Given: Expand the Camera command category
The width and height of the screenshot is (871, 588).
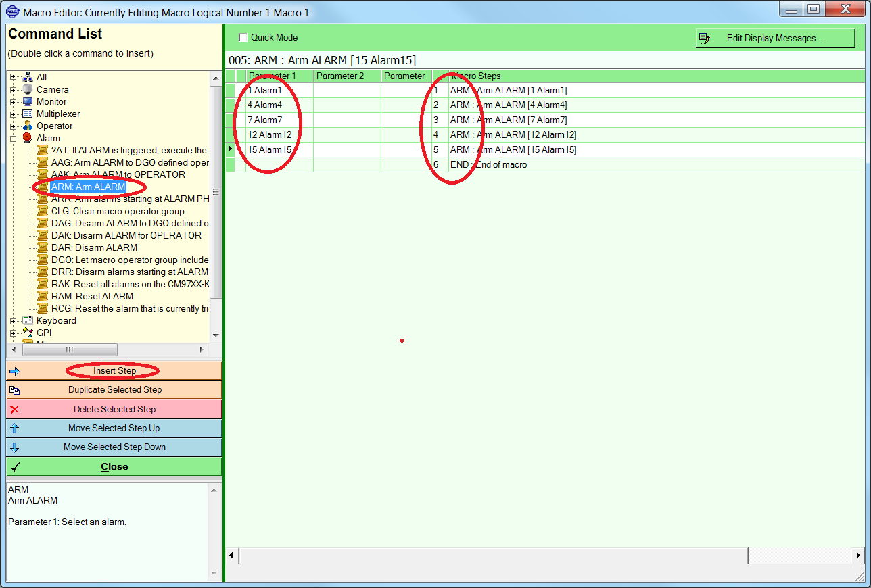Looking at the screenshot, I should [12, 89].
